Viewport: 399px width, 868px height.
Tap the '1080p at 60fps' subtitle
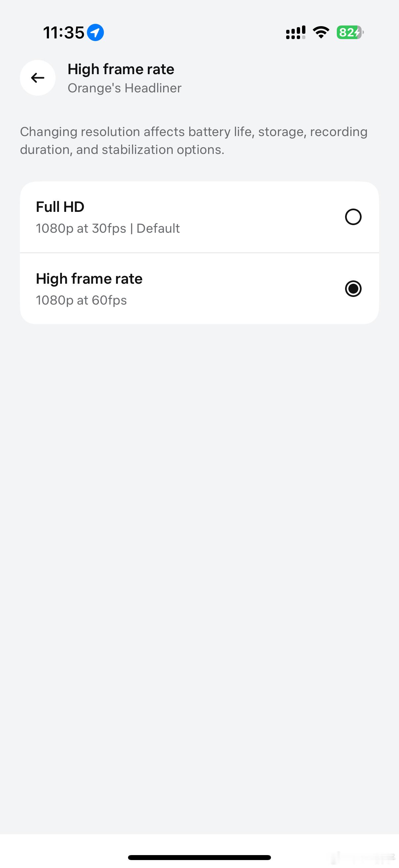click(x=81, y=300)
